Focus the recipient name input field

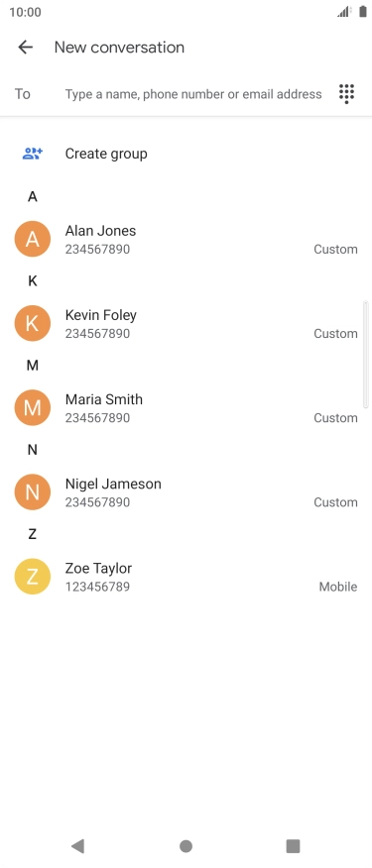pyautogui.click(x=192, y=94)
